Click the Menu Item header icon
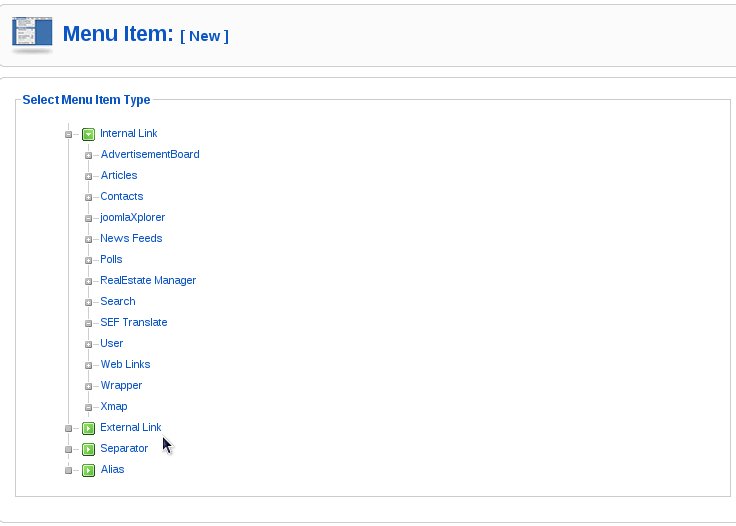The height and width of the screenshot is (526, 736). coord(32,35)
